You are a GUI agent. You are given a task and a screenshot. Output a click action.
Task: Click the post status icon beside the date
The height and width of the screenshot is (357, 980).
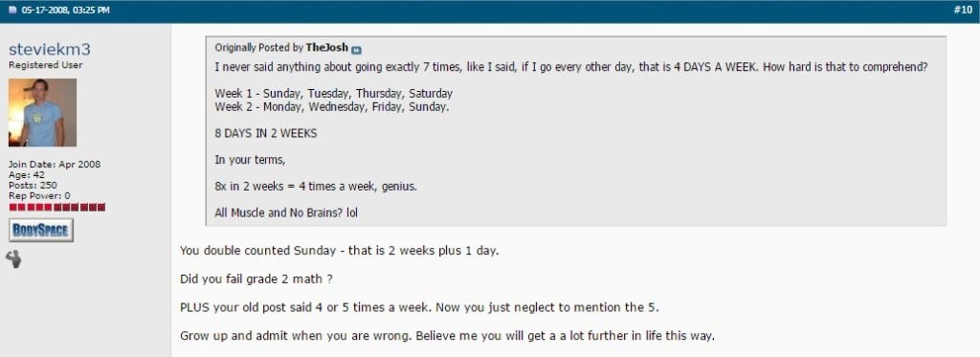(13, 11)
